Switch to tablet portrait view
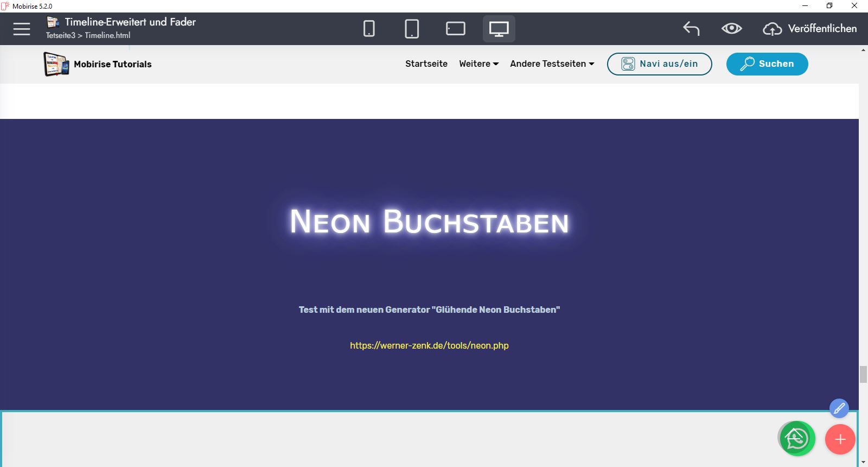The width and height of the screenshot is (868, 467). click(412, 29)
